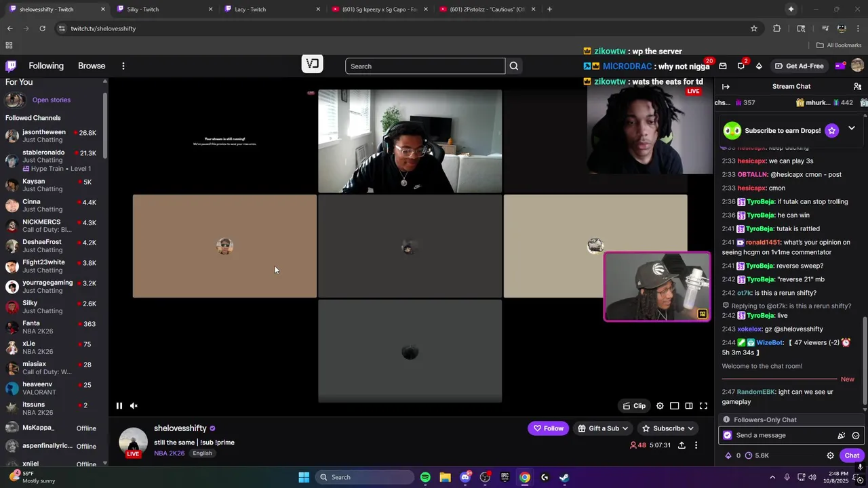Bookmark this page with star icon

click(753, 28)
